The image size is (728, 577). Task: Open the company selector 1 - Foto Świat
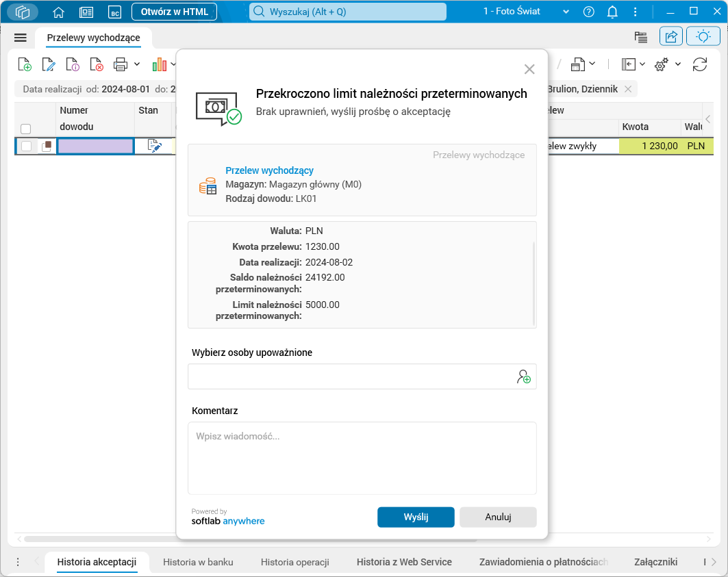(526, 12)
